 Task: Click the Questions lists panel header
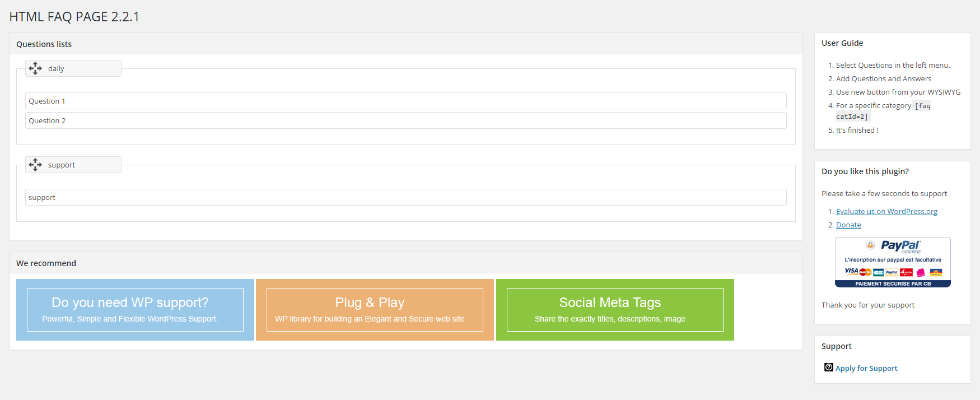pyautogui.click(x=405, y=44)
